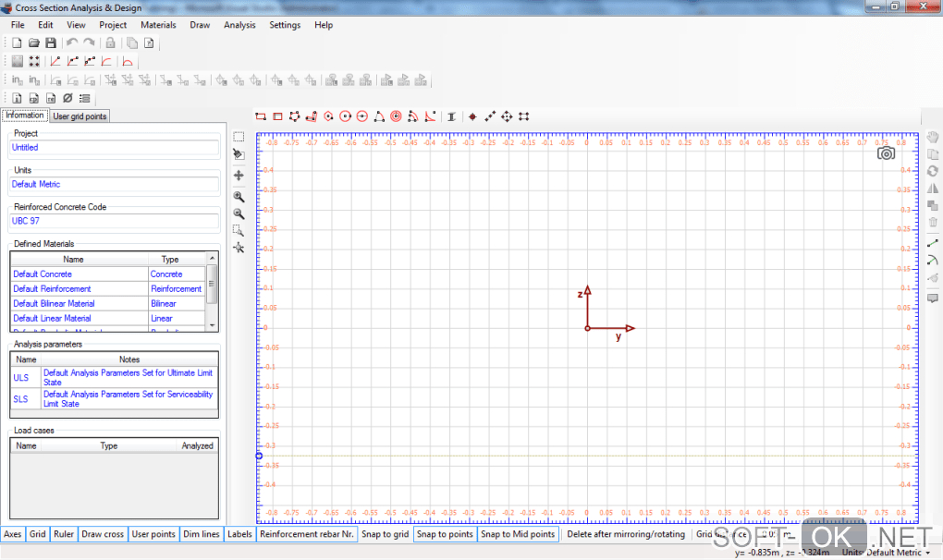Open the Units Default Metric dropdown
The width and height of the screenshot is (943, 560).
[885, 553]
